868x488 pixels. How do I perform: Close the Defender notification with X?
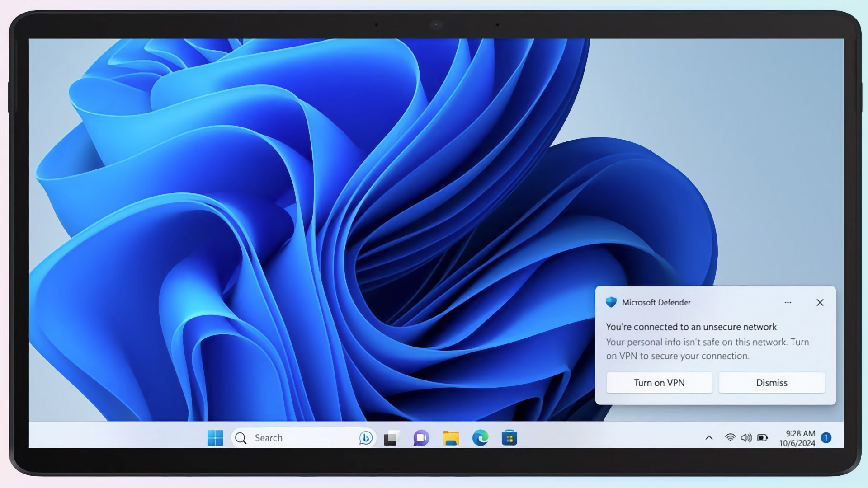[x=820, y=302]
